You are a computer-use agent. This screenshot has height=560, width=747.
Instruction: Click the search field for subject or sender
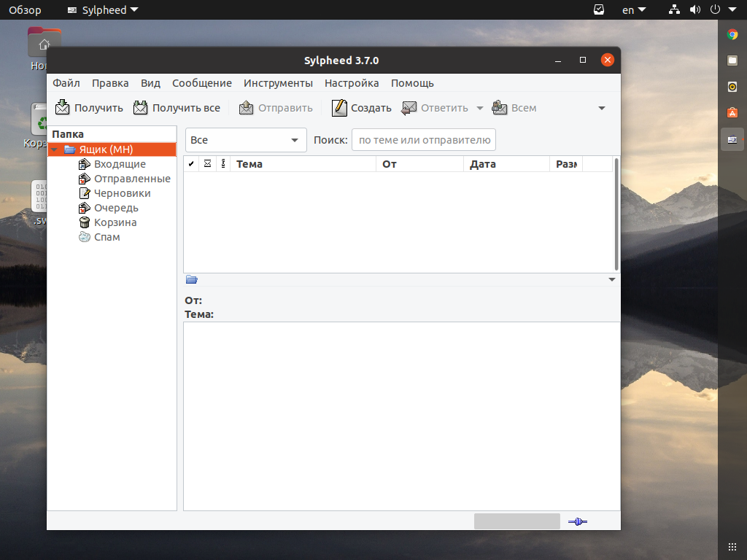click(x=424, y=140)
